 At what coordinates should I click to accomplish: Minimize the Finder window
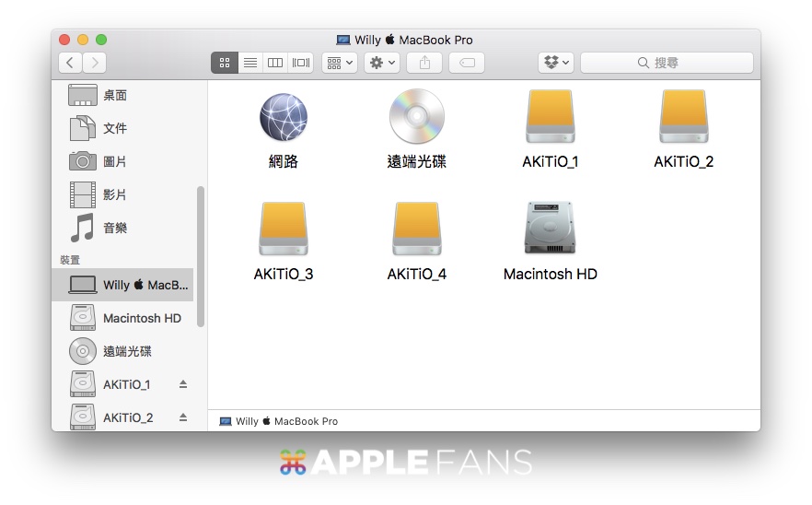pyautogui.click(x=83, y=40)
